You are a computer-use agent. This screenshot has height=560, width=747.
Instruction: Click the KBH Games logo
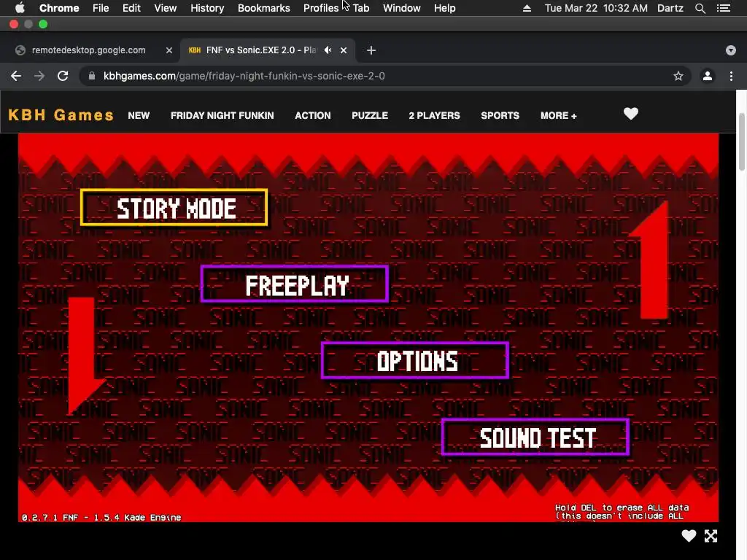[x=61, y=115]
